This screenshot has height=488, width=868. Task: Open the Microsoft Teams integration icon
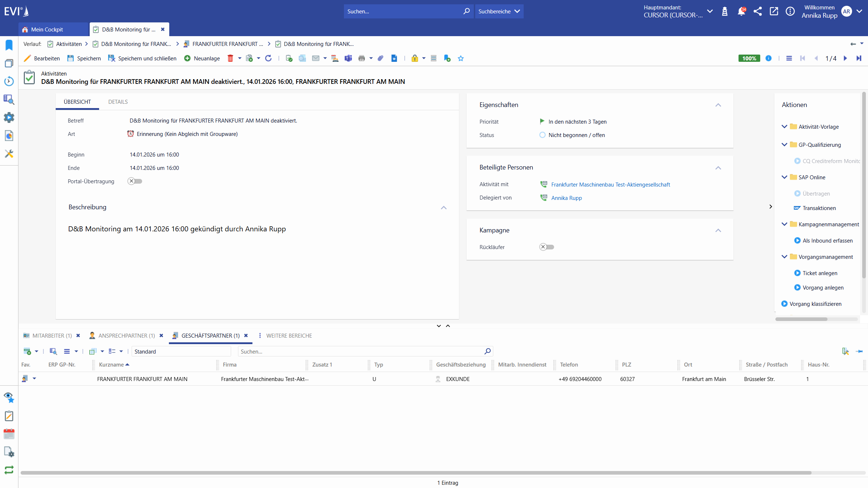point(348,58)
